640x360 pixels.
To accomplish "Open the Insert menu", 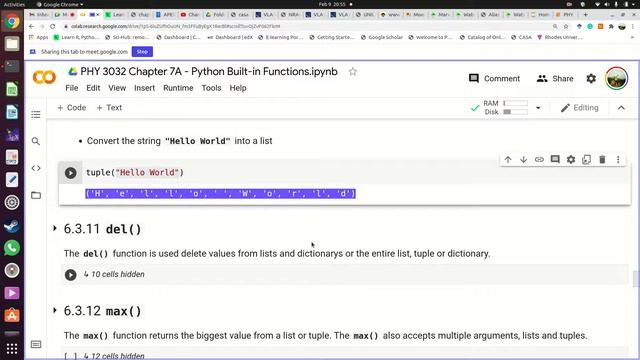I will 144,88.
